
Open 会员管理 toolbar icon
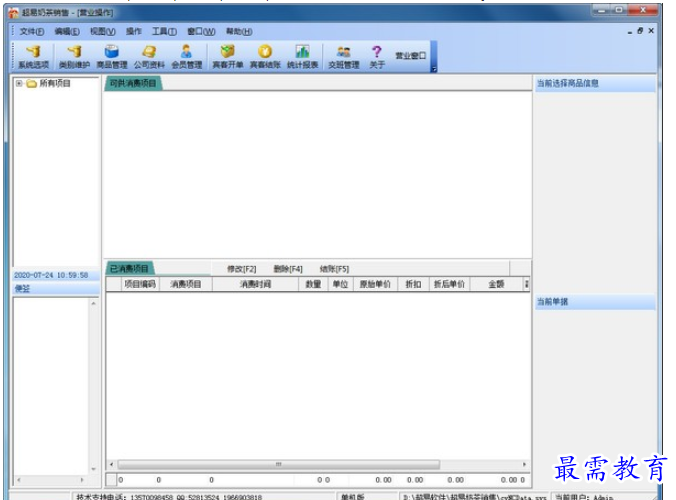pos(187,57)
